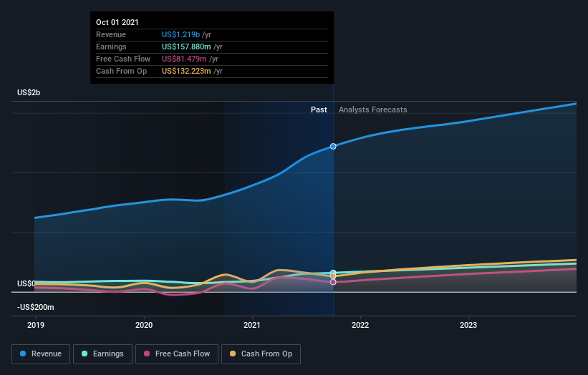588x375 pixels.
Task: Click the "Past" section label
Action: pos(319,109)
